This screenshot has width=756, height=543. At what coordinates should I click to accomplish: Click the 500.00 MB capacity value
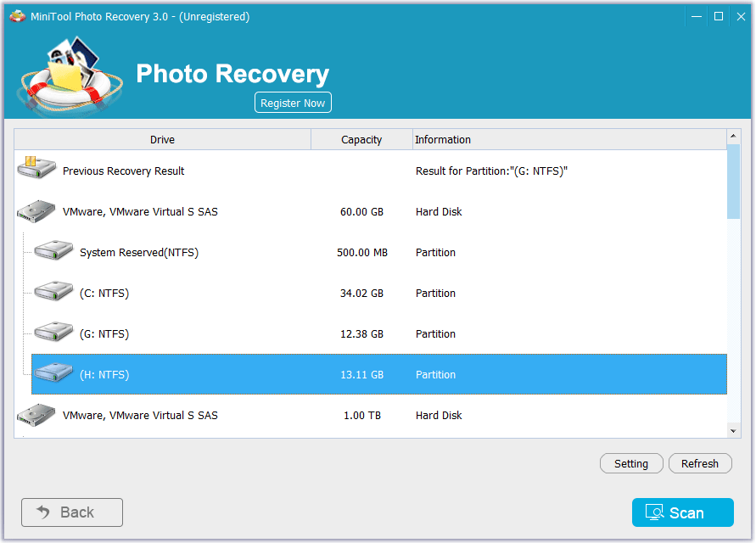(362, 252)
